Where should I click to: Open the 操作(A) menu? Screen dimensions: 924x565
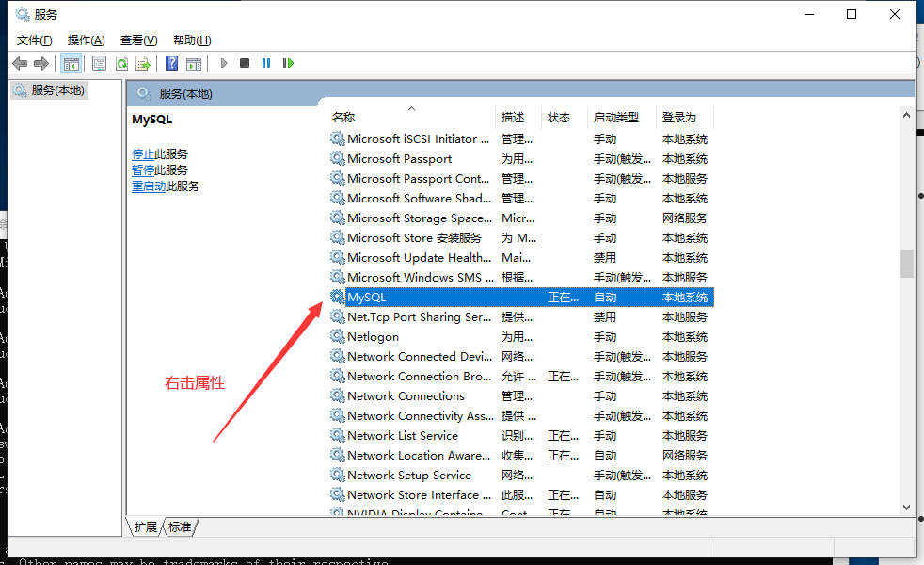(86, 40)
